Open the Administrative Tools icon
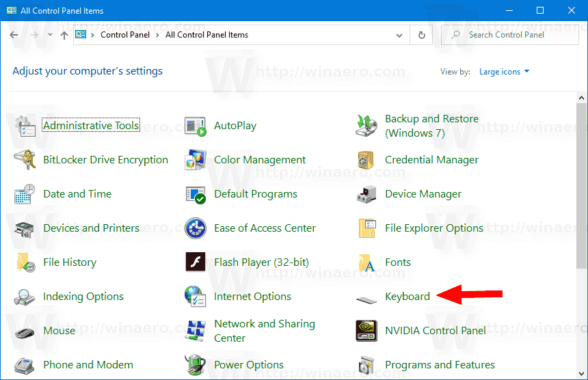The height and width of the screenshot is (380, 588). coord(25,126)
